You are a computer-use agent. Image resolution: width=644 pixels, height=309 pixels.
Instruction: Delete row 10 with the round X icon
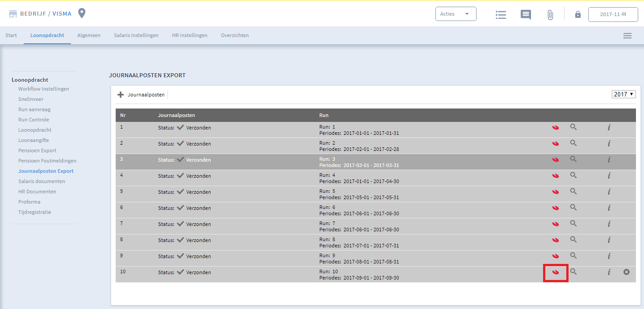[x=627, y=272]
